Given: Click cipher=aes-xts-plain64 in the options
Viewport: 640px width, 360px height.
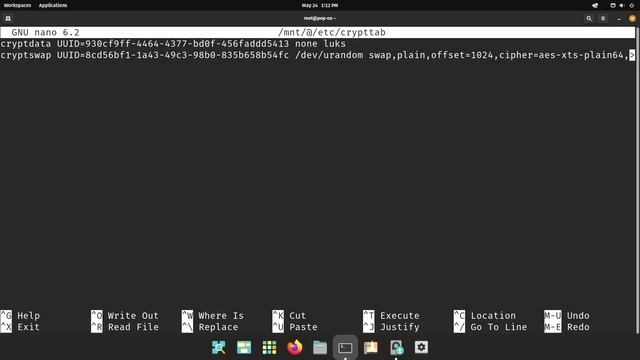Looking at the screenshot, I should click(x=561, y=55).
